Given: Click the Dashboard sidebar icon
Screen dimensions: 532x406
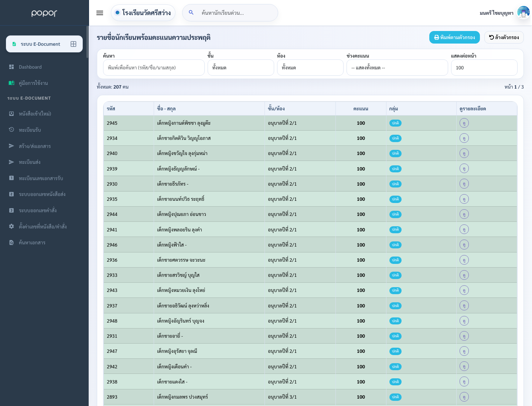Looking at the screenshot, I should click(11, 67).
